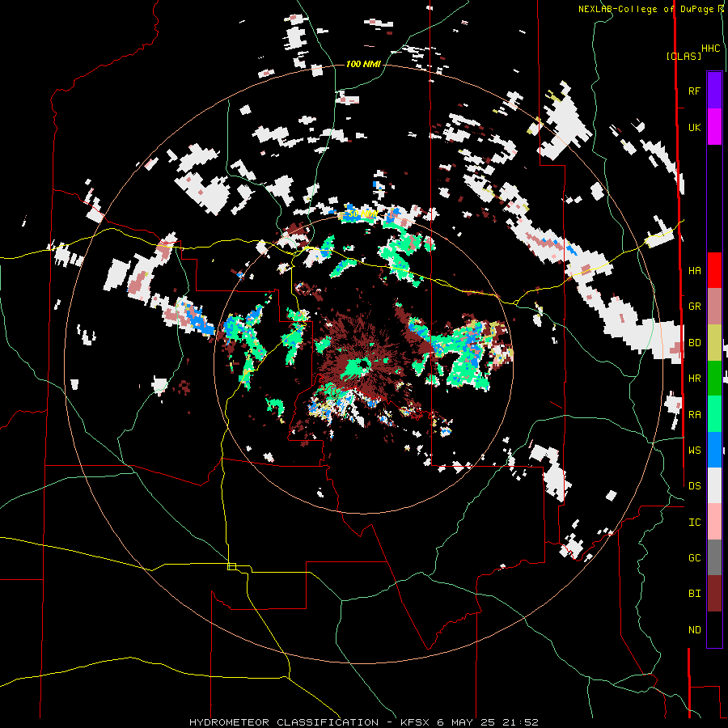
Task: Click the 50 NMI range ring label
Action: 362,214
